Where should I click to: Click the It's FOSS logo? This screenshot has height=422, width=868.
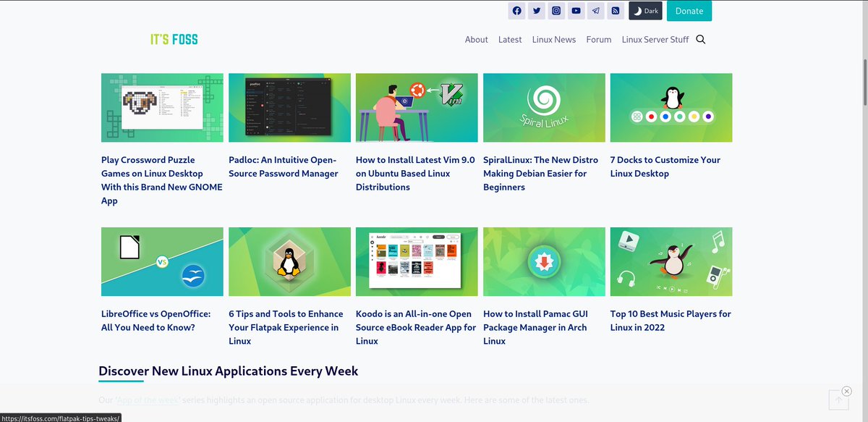click(174, 39)
